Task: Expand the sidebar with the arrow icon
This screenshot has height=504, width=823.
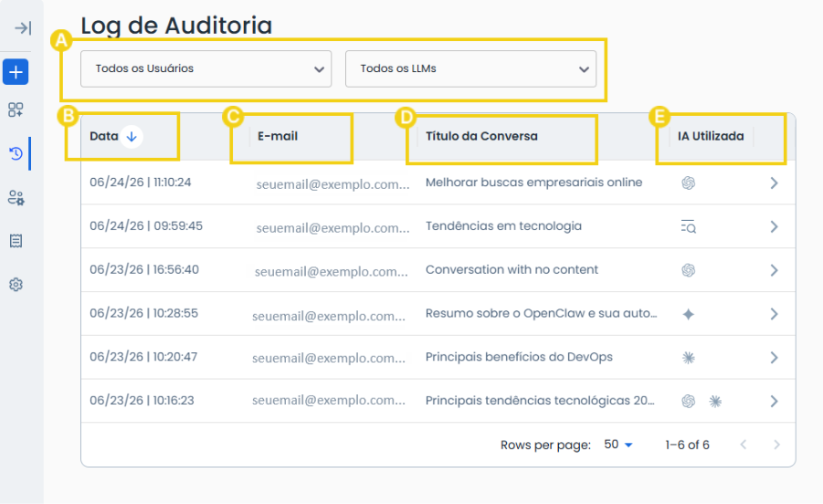Action: (23, 27)
